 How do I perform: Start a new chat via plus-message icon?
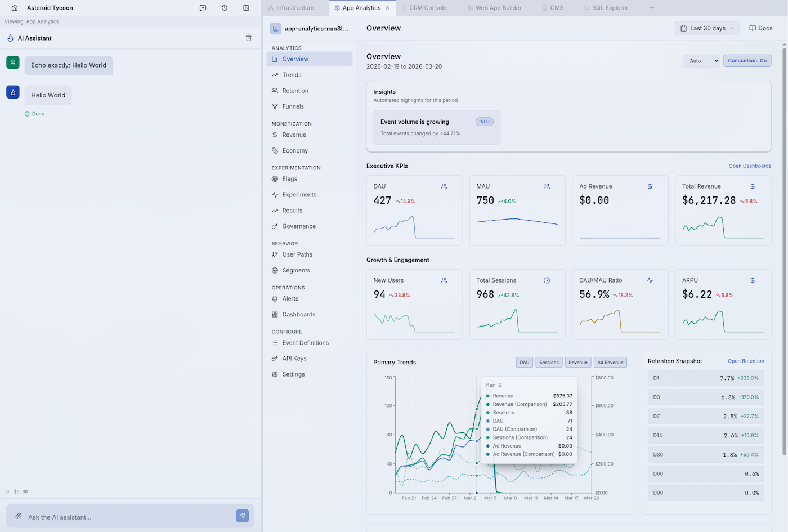pos(203,8)
